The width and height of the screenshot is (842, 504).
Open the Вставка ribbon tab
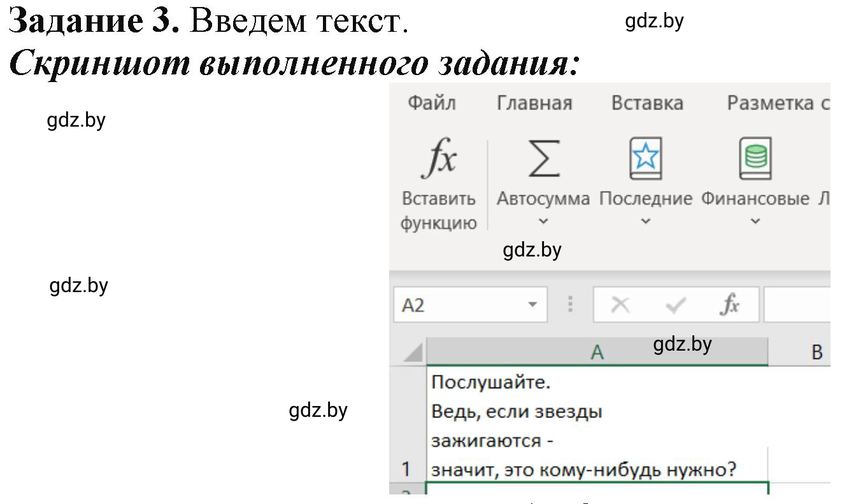tap(647, 103)
